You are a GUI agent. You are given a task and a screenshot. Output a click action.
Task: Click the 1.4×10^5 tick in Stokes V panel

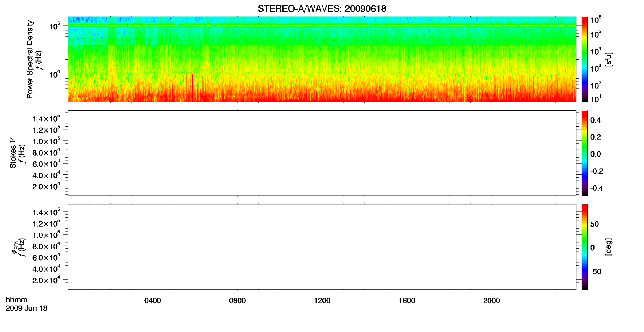(x=46, y=118)
